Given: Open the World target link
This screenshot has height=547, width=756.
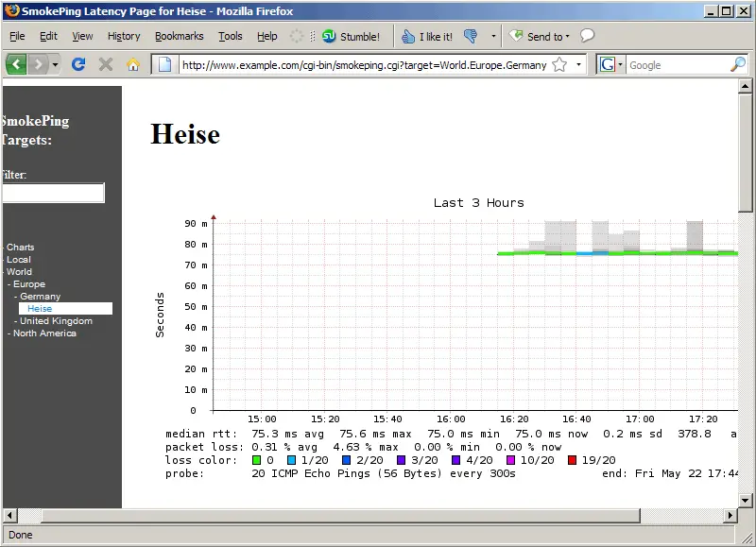Looking at the screenshot, I should point(19,272).
